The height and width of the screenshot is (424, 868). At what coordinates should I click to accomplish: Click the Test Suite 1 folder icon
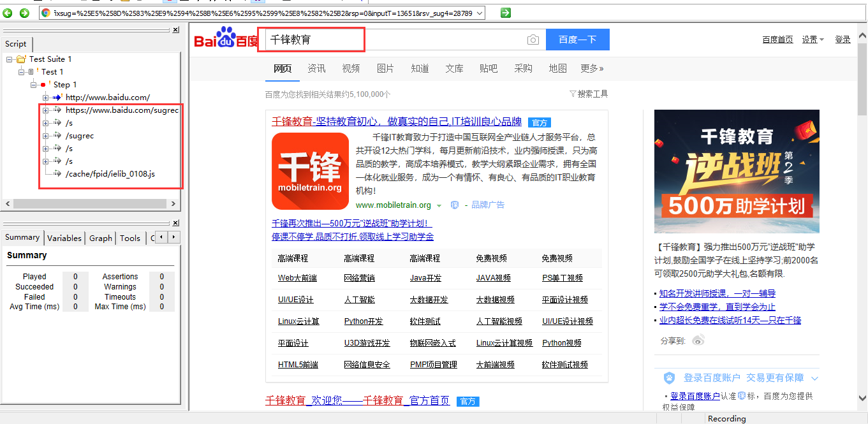21,59
